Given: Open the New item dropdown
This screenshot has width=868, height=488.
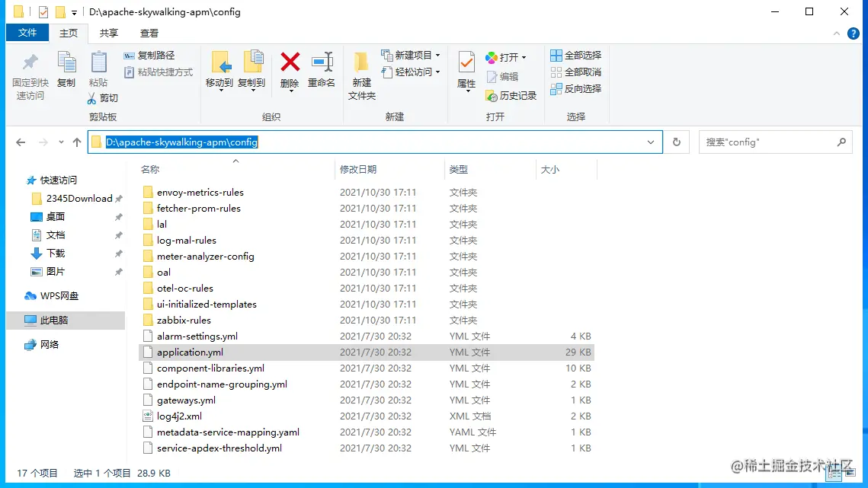Looking at the screenshot, I should 411,56.
